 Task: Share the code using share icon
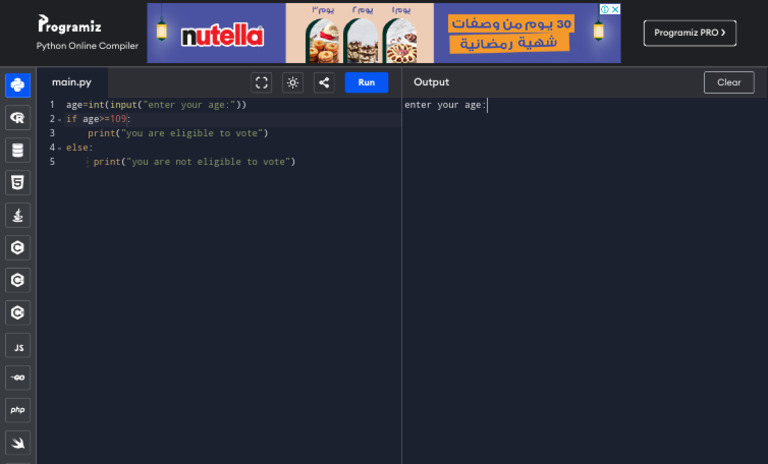(x=324, y=82)
